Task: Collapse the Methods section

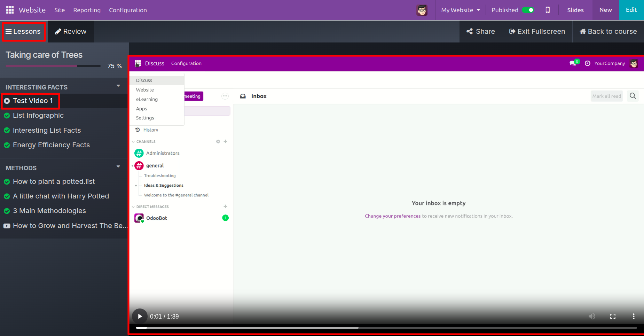Action: click(x=118, y=166)
